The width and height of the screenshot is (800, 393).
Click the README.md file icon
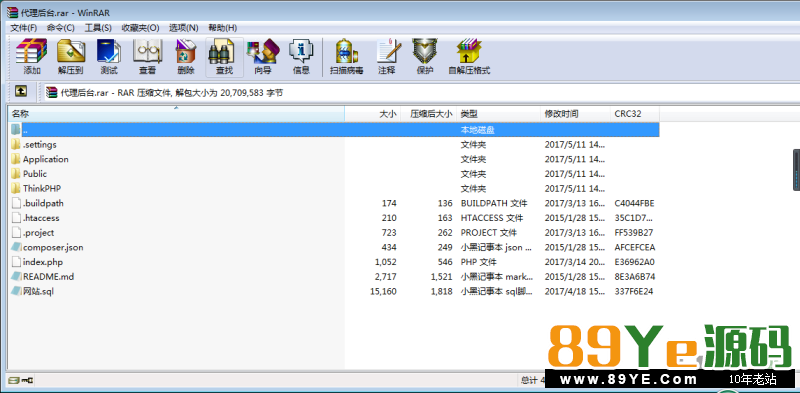click(x=16, y=277)
